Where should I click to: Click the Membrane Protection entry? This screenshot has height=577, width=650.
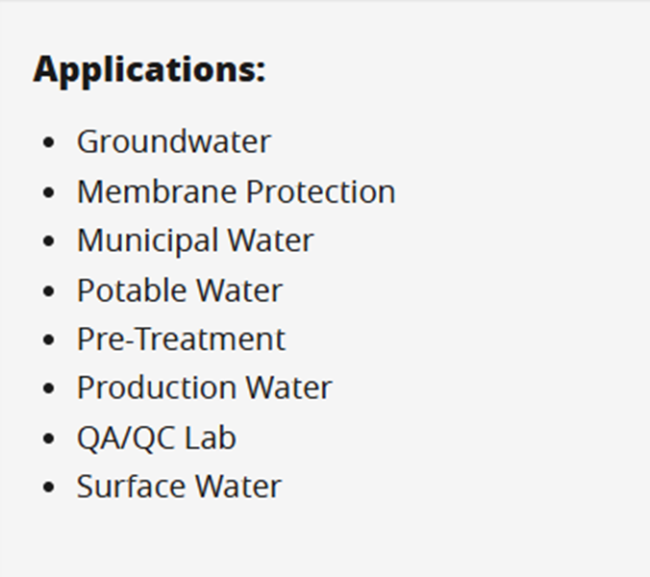(236, 192)
